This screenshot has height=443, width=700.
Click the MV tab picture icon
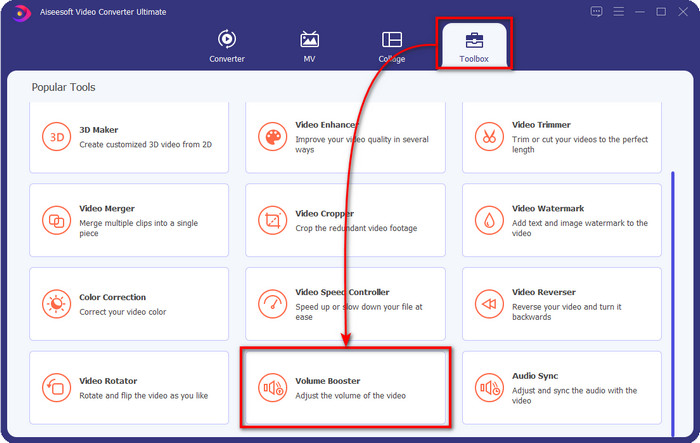click(x=309, y=39)
